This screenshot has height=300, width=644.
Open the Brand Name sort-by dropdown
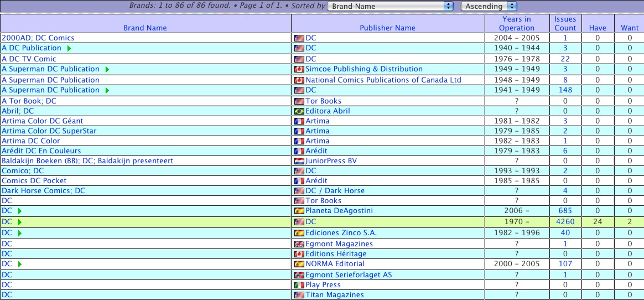tap(398, 6)
